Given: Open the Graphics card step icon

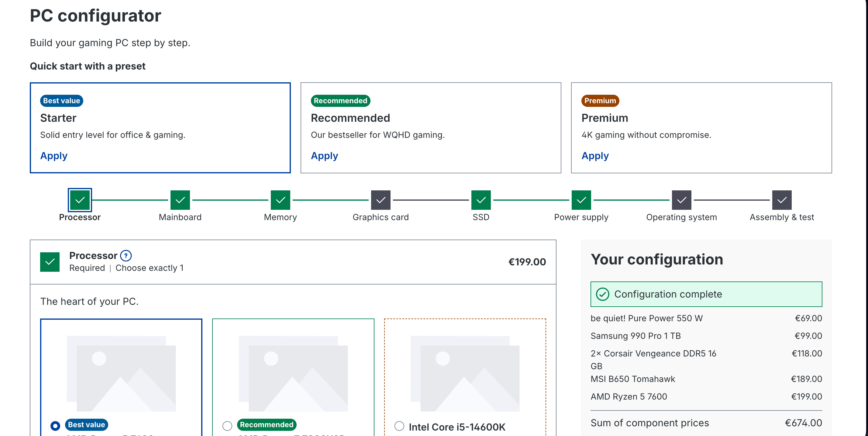Looking at the screenshot, I should [x=381, y=200].
